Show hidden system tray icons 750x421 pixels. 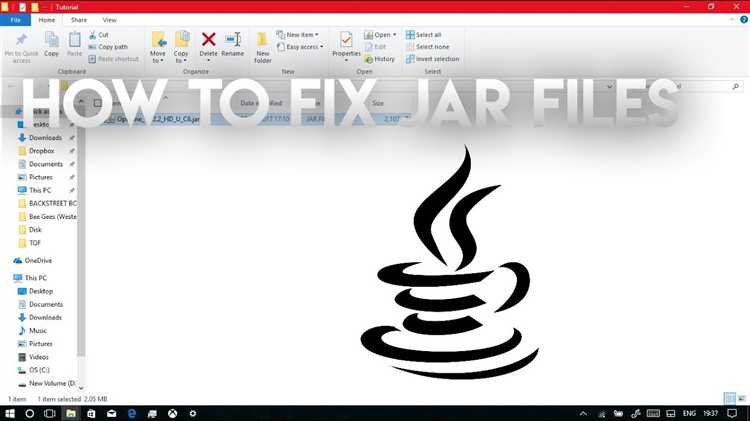click(x=583, y=414)
